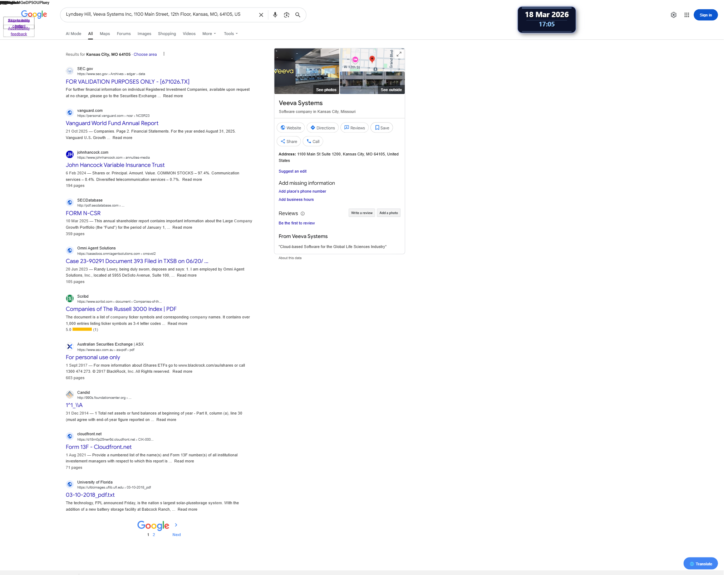728x575 pixels.
Task: Open settings gear icon
Action: pos(673,15)
